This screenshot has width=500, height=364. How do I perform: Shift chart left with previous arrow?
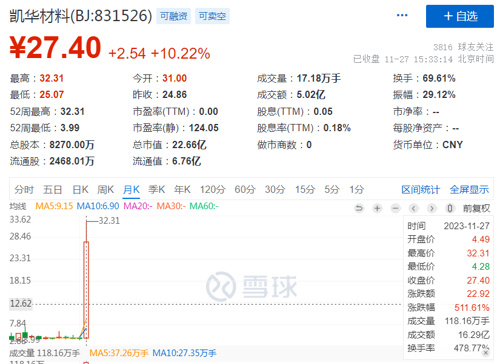click(x=414, y=208)
